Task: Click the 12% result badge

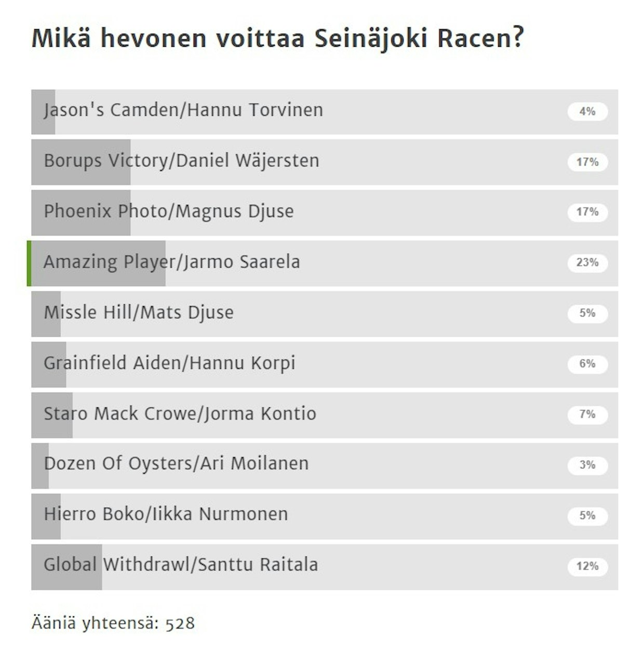Action: click(587, 566)
